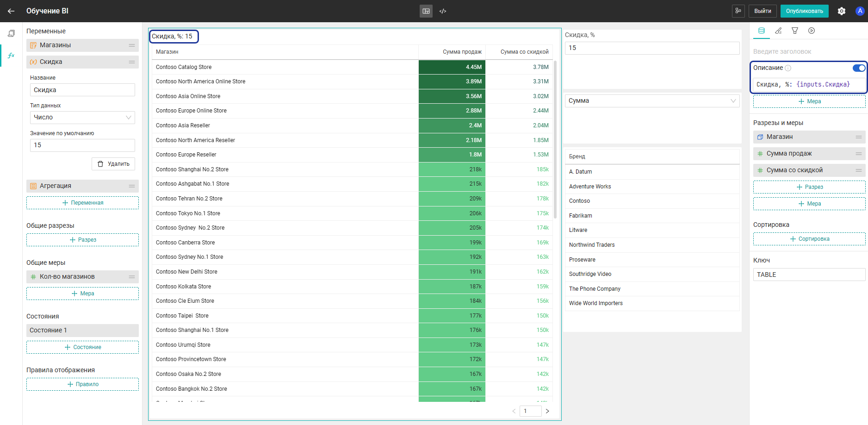The width and height of the screenshot is (868, 425).
Task: Select Кол-во магазинов measure
Action: pyautogui.click(x=82, y=277)
